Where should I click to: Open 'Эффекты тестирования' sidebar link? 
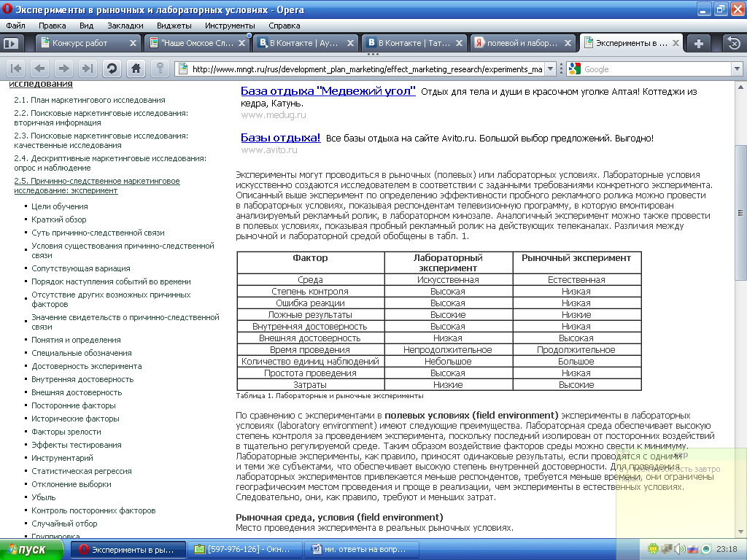point(76,445)
